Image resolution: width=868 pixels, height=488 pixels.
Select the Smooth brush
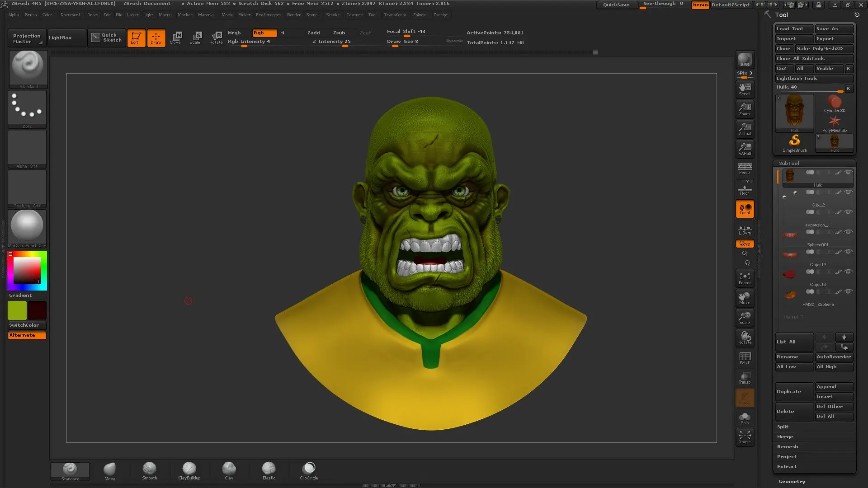[x=150, y=471]
